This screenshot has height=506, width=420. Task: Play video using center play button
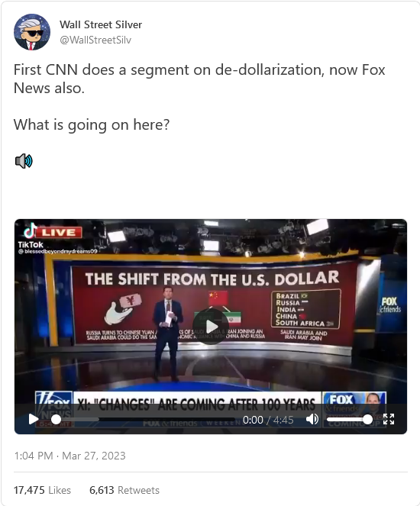click(x=211, y=327)
